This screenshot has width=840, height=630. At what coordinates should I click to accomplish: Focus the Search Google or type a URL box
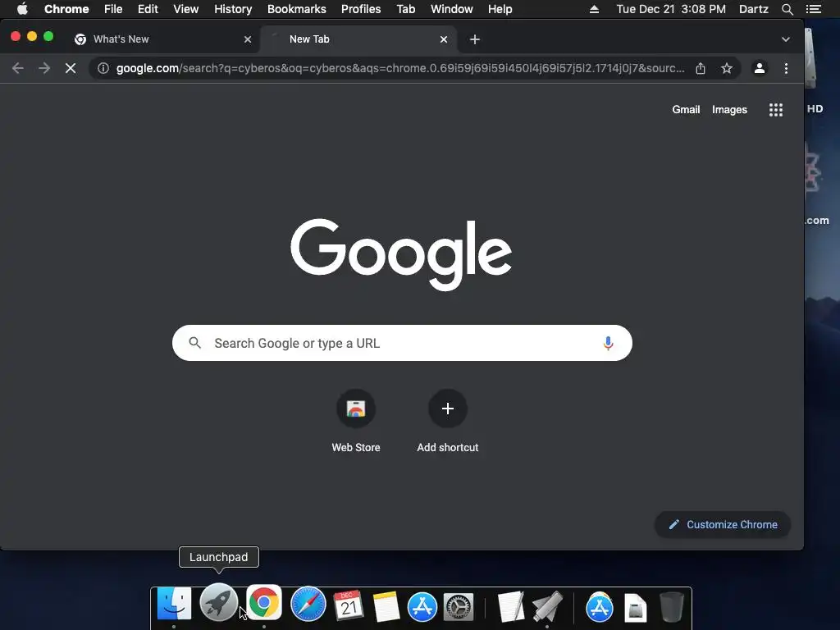402,343
